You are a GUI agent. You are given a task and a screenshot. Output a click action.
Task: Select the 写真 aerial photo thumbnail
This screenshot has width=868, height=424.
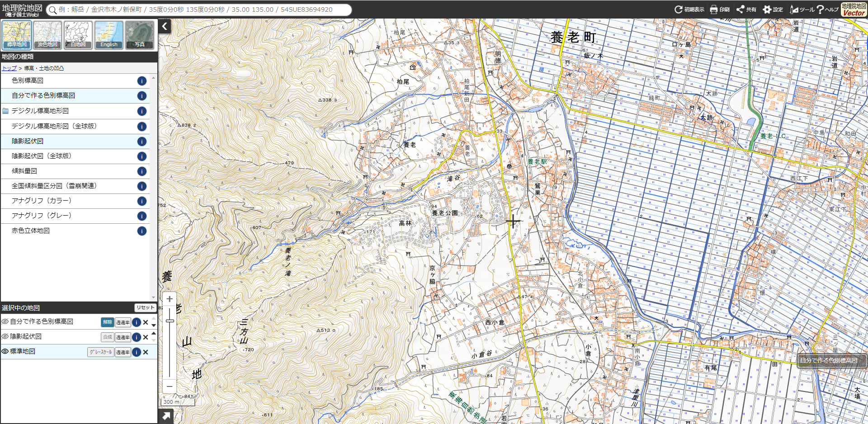(x=140, y=35)
